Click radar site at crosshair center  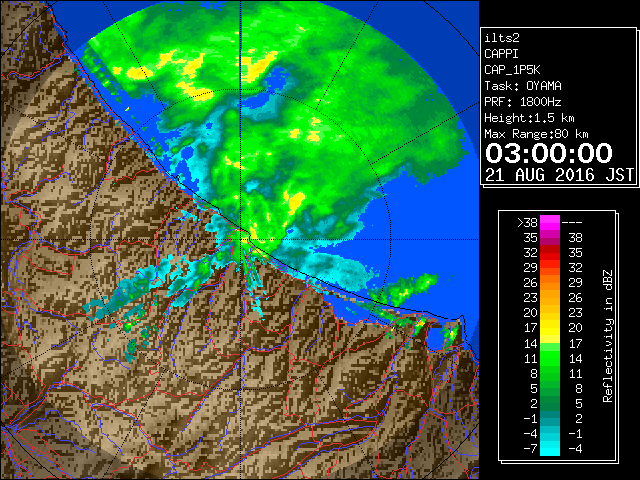click(x=241, y=239)
